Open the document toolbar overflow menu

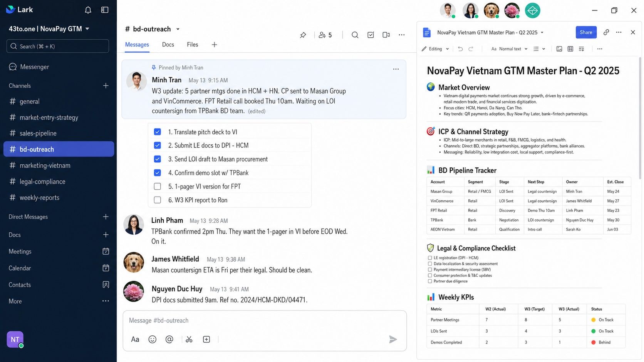coord(600,49)
